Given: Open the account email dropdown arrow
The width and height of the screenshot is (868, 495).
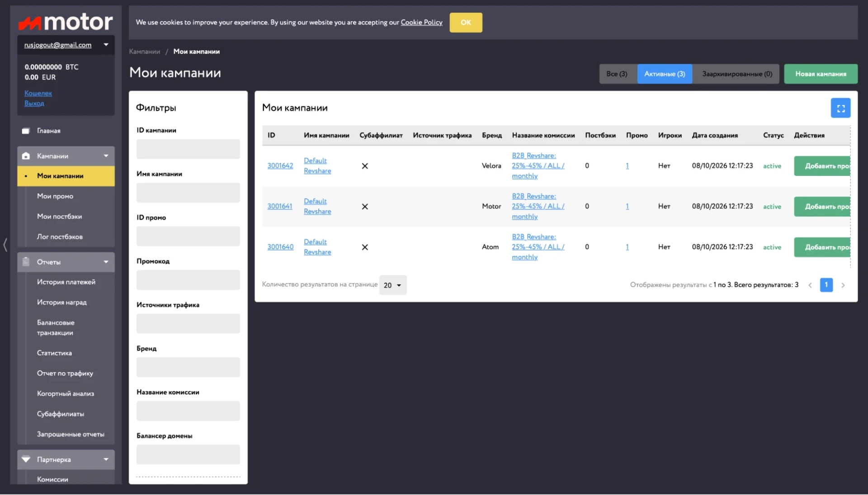Looking at the screenshot, I should click(x=106, y=45).
